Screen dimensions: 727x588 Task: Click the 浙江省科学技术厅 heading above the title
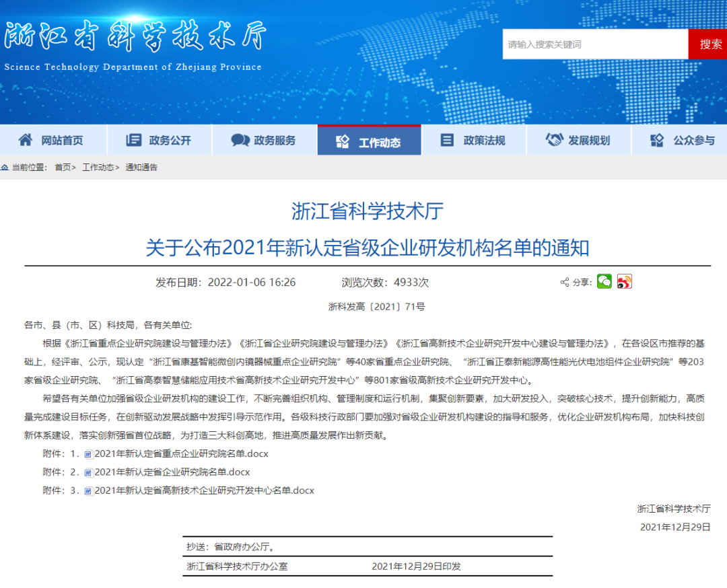(368, 211)
